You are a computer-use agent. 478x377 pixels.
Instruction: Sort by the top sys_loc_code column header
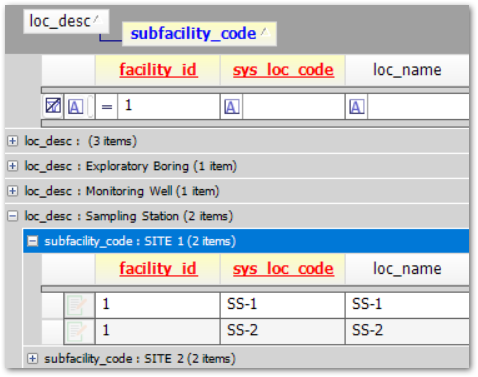point(283,70)
